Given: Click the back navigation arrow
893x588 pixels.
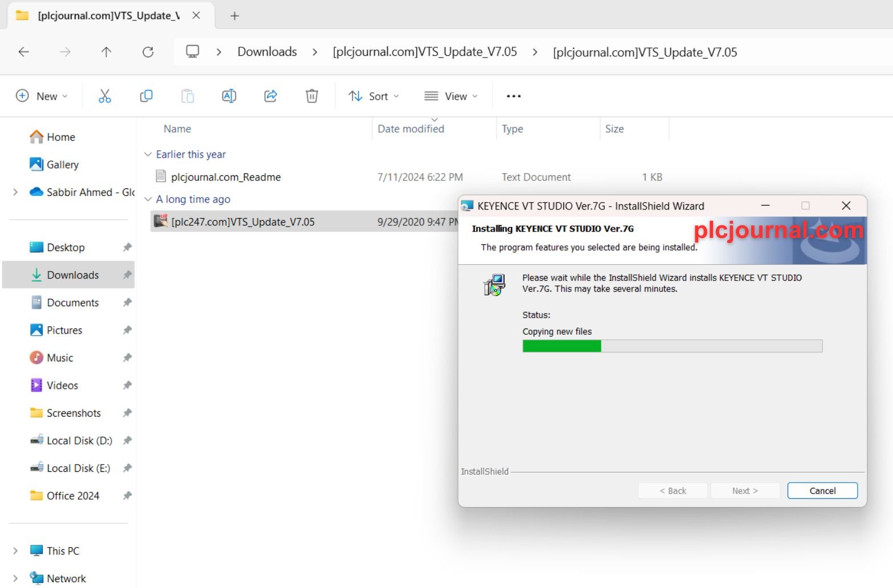Looking at the screenshot, I should tap(24, 52).
